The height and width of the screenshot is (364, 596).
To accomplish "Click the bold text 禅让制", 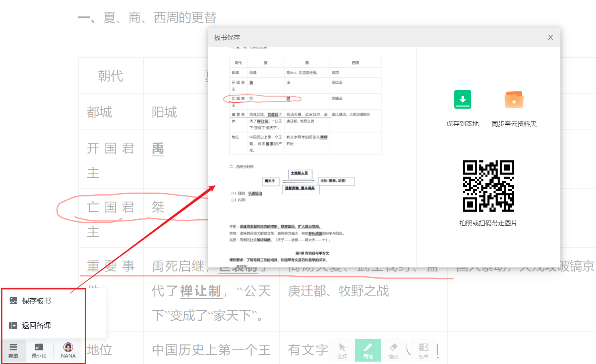I will point(201,291).
